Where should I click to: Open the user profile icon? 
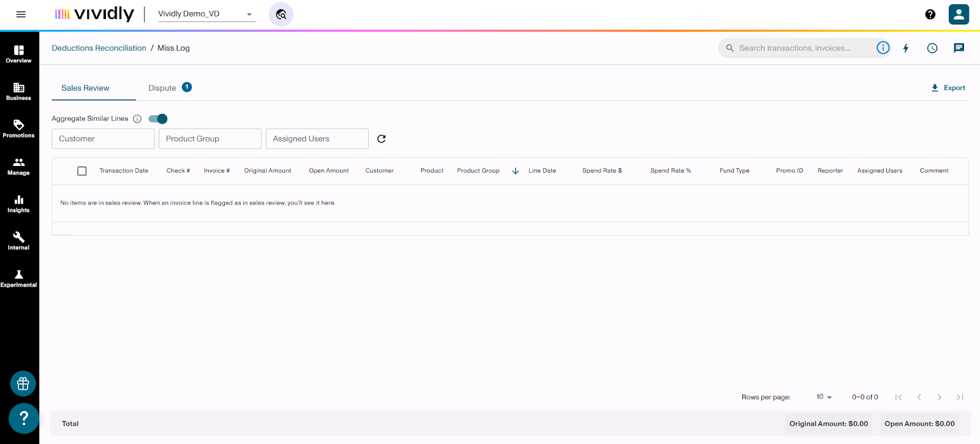(x=959, y=14)
